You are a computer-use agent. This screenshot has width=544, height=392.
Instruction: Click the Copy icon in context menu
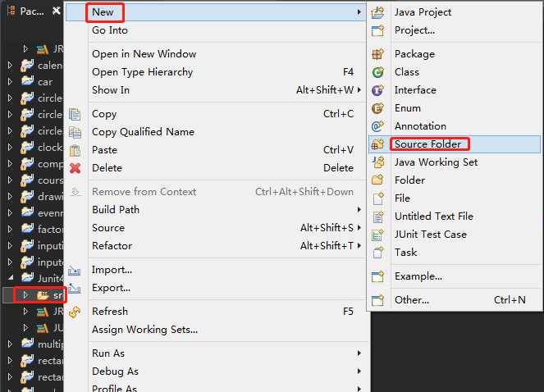pyautogui.click(x=75, y=114)
